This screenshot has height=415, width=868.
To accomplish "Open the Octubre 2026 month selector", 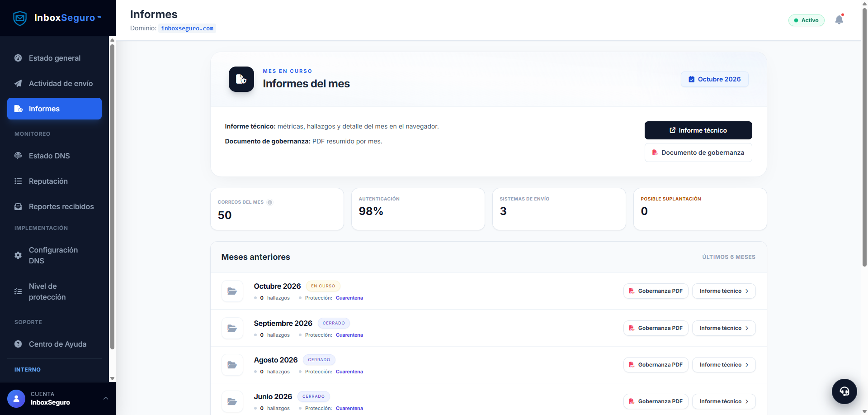I will [714, 79].
